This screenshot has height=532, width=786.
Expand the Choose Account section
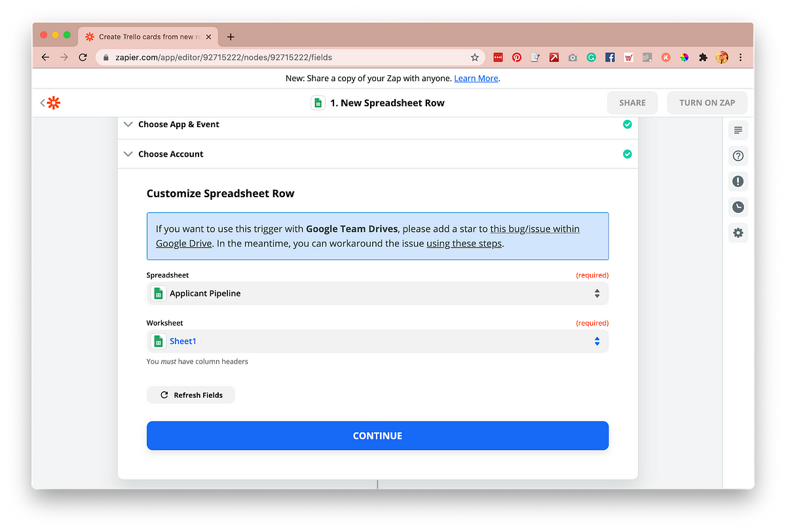(377, 154)
